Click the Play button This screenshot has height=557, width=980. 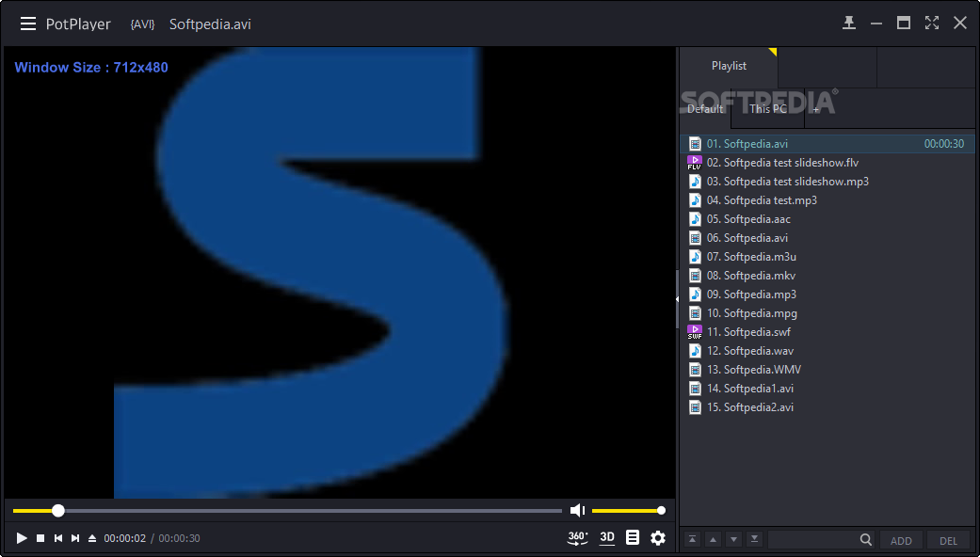click(22, 537)
